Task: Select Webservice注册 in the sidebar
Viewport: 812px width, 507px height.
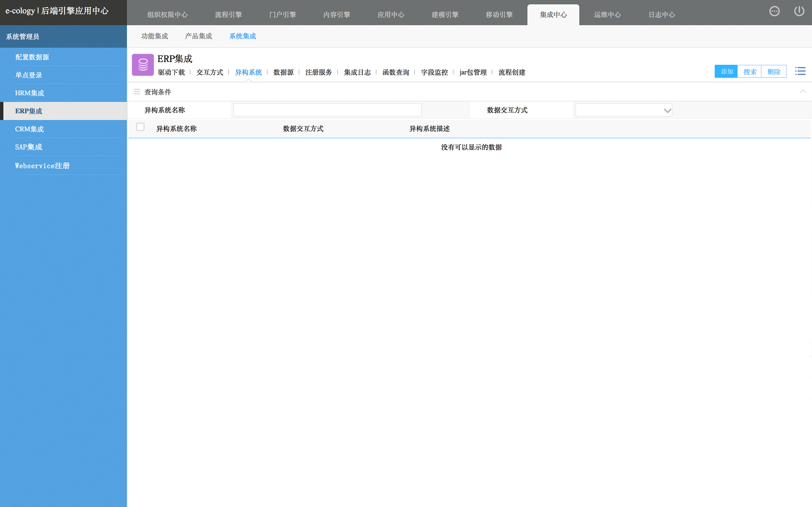Action: (42, 166)
